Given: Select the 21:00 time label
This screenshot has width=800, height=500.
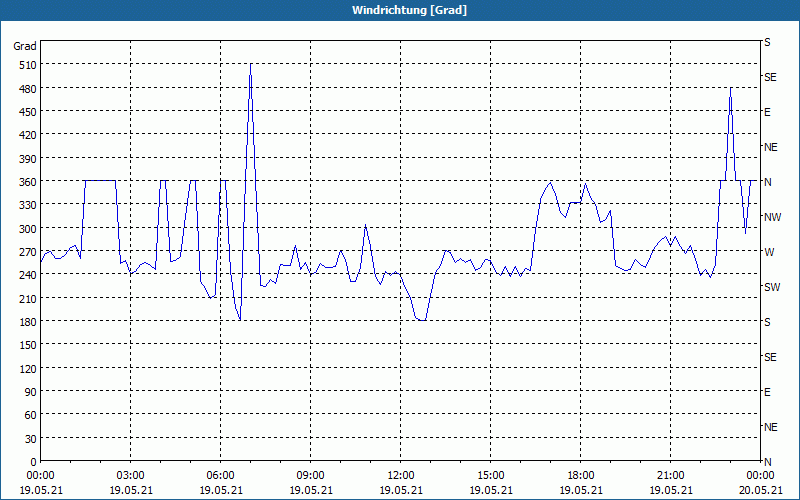Looking at the screenshot, I should pos(671,476).
